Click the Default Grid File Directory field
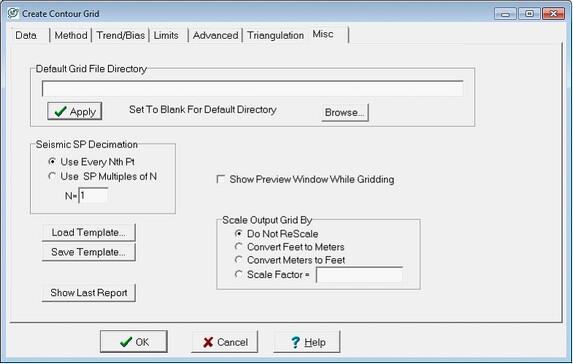 (253, 88)
